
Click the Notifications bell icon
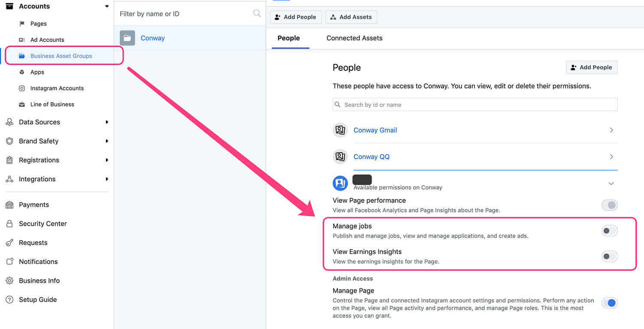9,262
